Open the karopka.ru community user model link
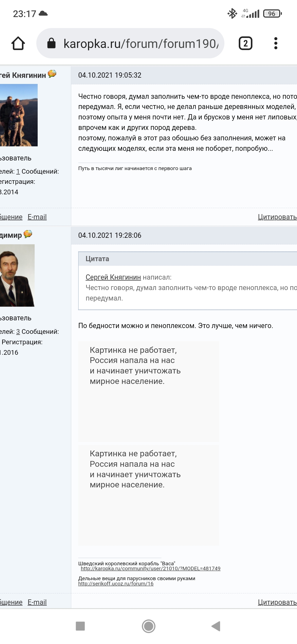297x644 pixels. coord(150,569)
